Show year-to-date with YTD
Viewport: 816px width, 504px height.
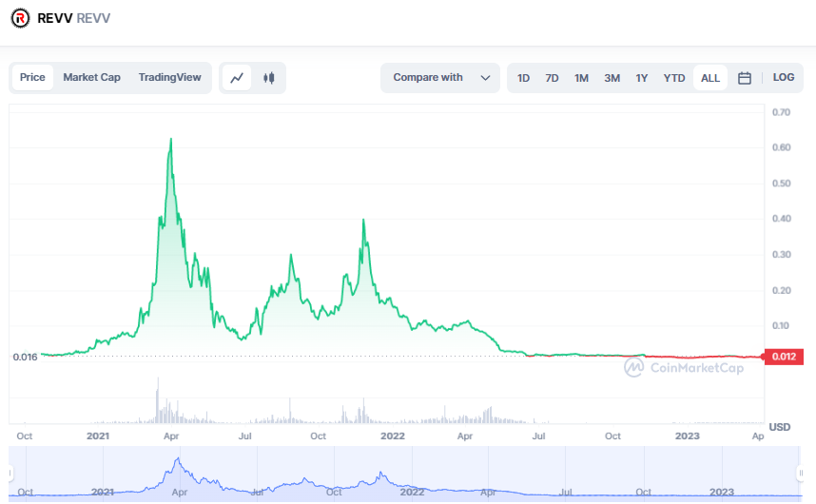(x=674, y=78)
